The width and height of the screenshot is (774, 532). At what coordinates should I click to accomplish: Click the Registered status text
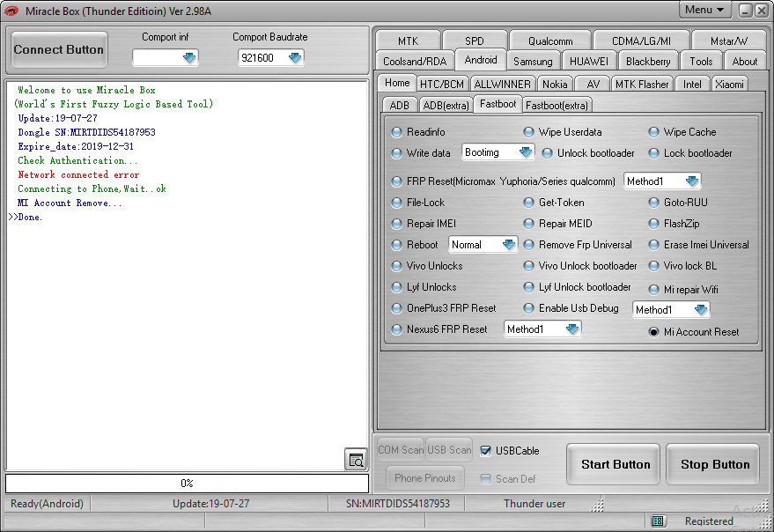[x=709, y=521]
